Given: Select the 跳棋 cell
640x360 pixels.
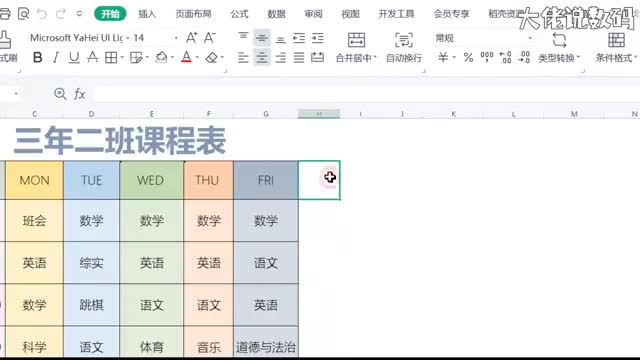Looking at the screenshot, I should pos(91,305).
